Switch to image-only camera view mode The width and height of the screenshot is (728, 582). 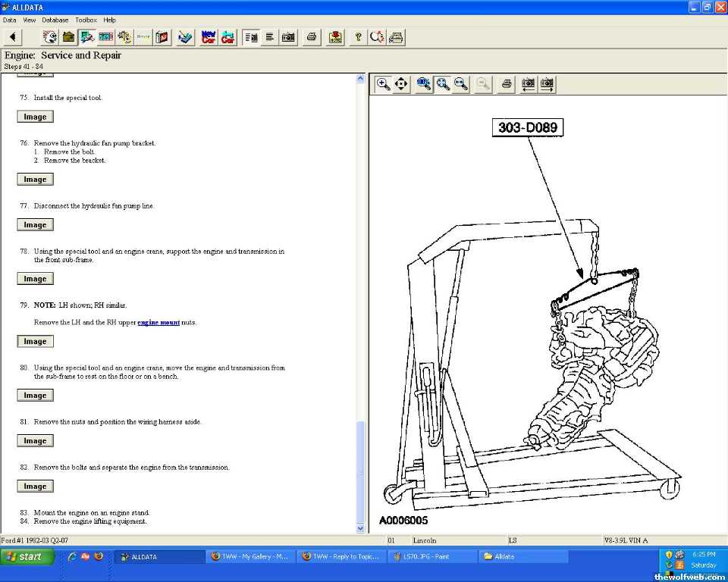click(x=288, y=37)
